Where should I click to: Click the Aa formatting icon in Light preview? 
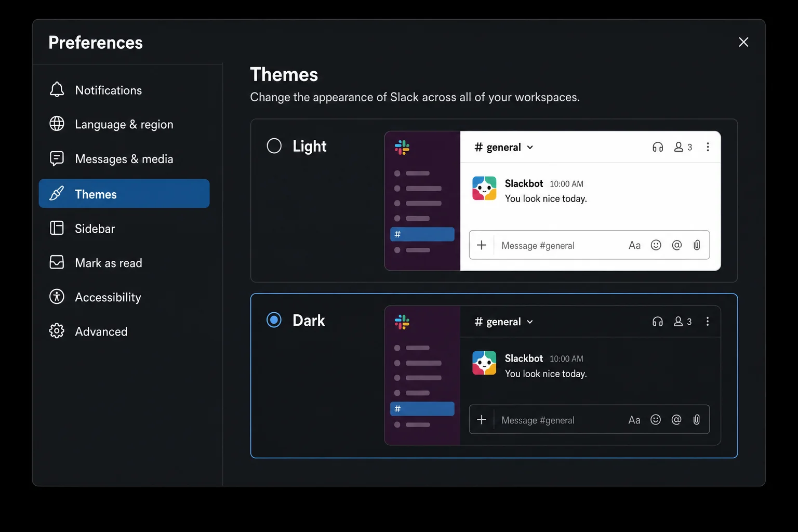[x=634, y=245]
